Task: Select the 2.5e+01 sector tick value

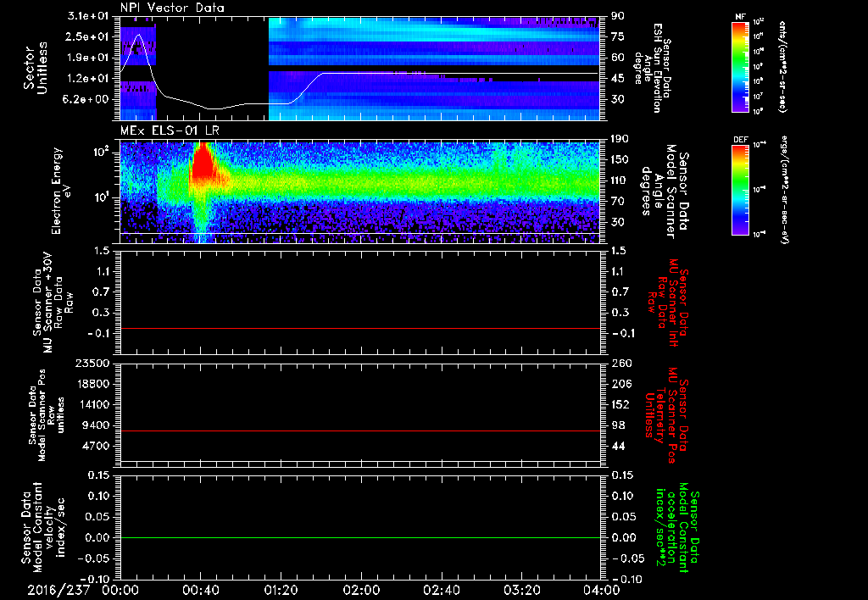Action: coord(88,36)
